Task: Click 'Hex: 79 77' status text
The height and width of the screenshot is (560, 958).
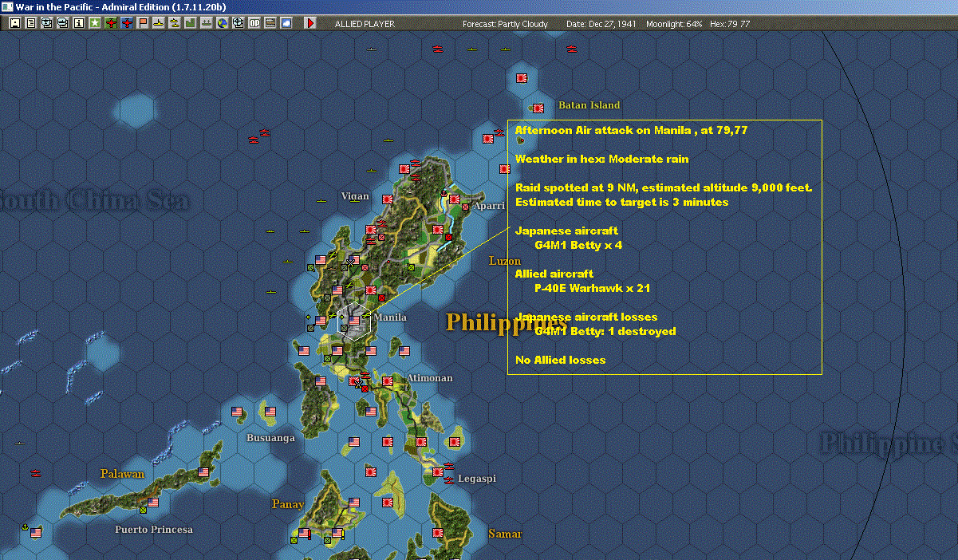Action: point(729,24)
